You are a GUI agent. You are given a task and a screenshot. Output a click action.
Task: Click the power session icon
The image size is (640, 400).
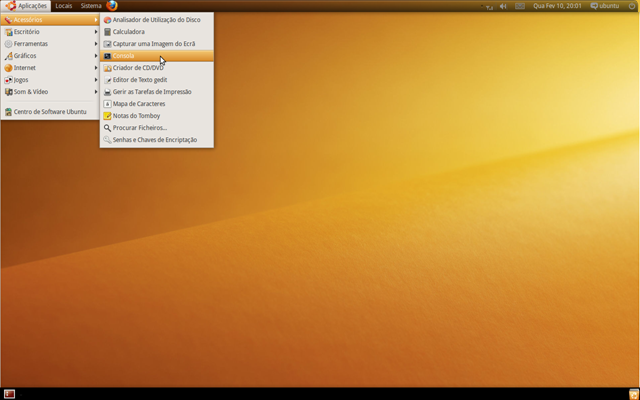[x=632, y=6]
